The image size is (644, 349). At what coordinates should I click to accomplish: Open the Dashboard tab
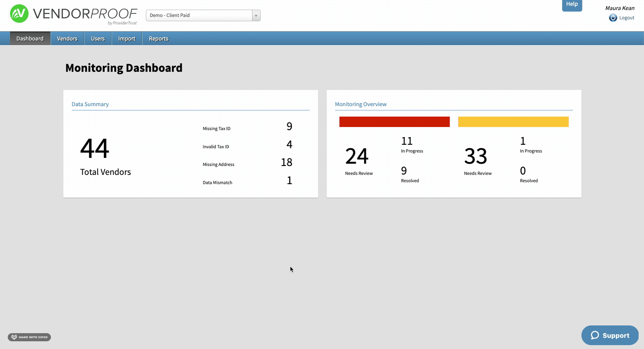[30, 39]
